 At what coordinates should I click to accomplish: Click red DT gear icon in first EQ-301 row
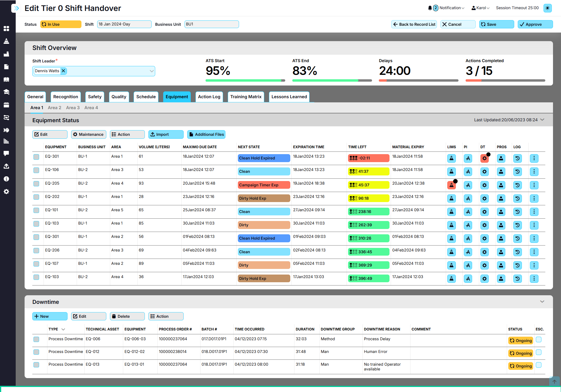pos(485,158)
